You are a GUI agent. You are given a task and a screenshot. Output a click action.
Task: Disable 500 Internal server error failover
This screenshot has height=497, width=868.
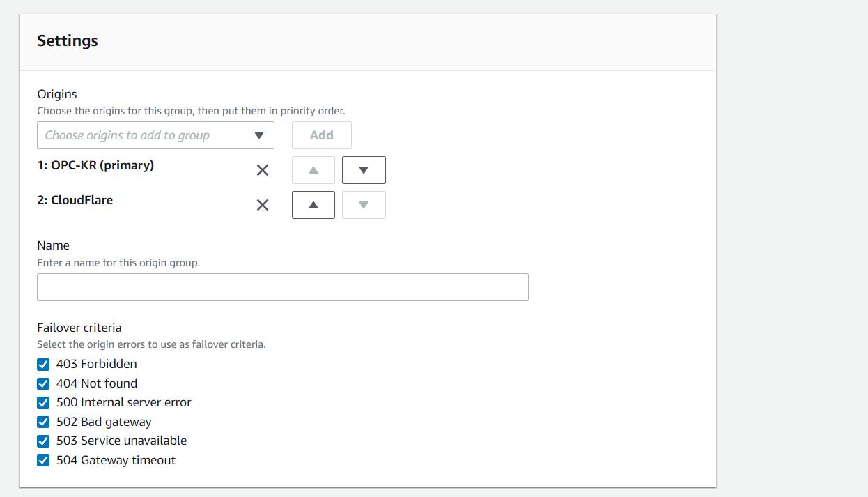43,403
